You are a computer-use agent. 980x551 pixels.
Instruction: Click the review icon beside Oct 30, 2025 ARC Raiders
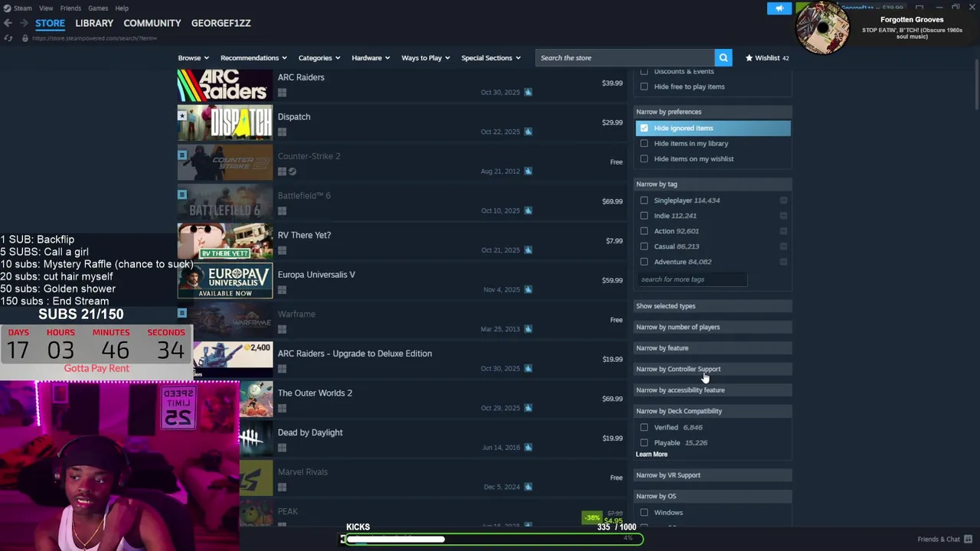[x=528, y=92]
